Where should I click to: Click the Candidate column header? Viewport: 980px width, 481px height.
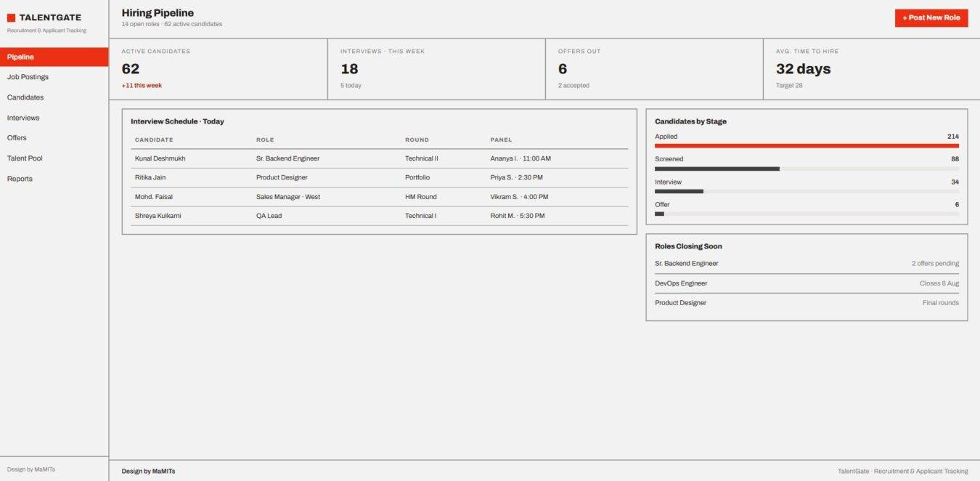tap(154, 140)
